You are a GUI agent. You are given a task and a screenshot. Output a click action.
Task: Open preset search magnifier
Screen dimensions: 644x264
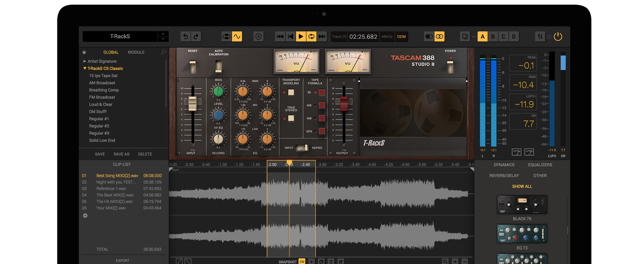(x=163, y=52)
